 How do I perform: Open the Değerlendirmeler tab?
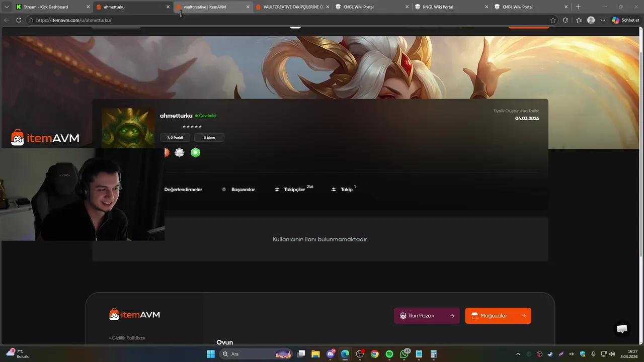(x=183, y=190)
